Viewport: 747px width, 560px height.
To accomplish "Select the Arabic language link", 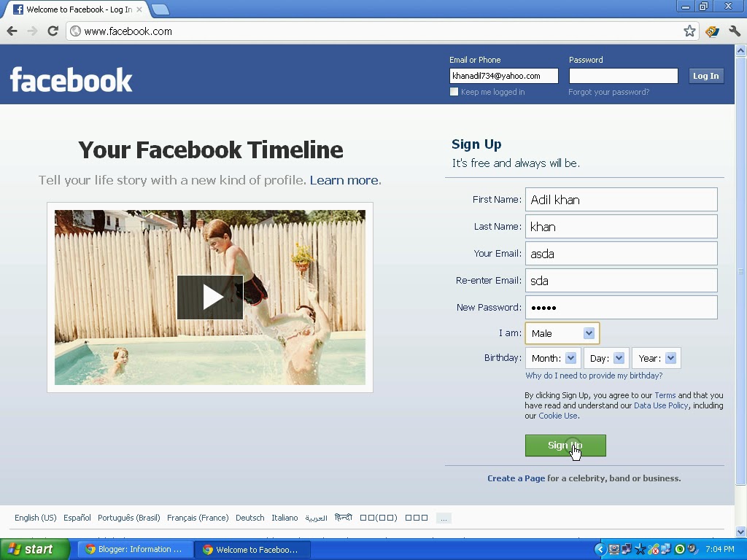I will (x=316, y=518).
